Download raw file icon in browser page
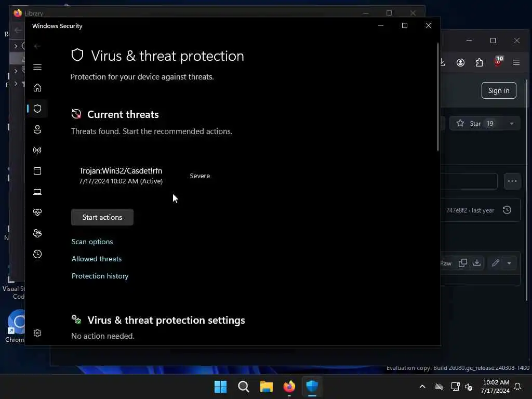The height and width of the screenshot is (399, 532). click(x=477, y=263)
